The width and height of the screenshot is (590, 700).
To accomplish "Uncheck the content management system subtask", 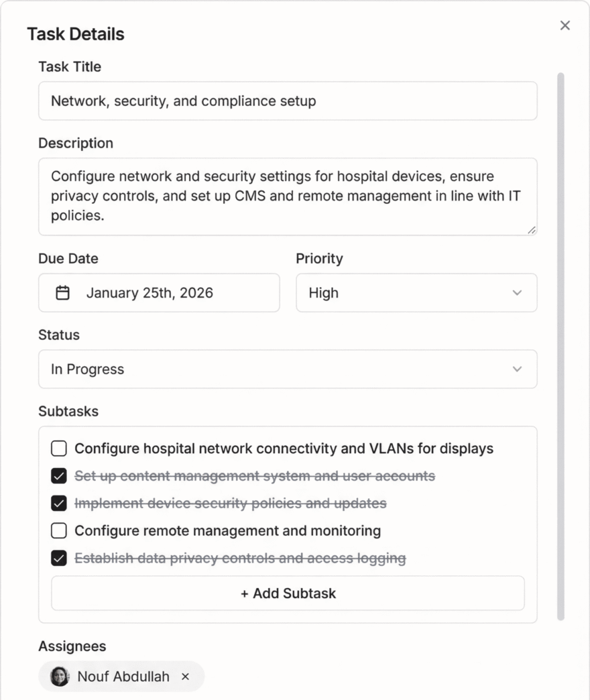I will point(58,475).
